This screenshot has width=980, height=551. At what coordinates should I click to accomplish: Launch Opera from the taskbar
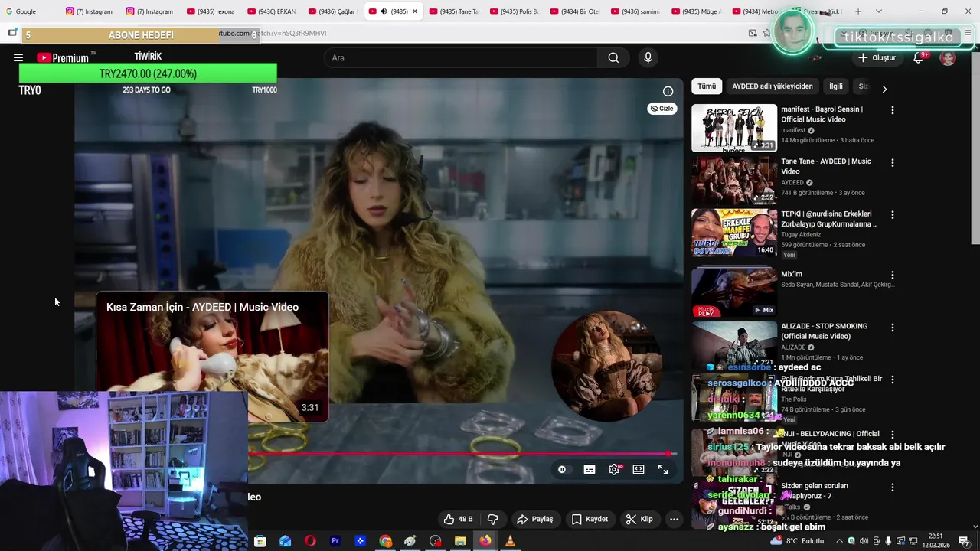point(310,541)
